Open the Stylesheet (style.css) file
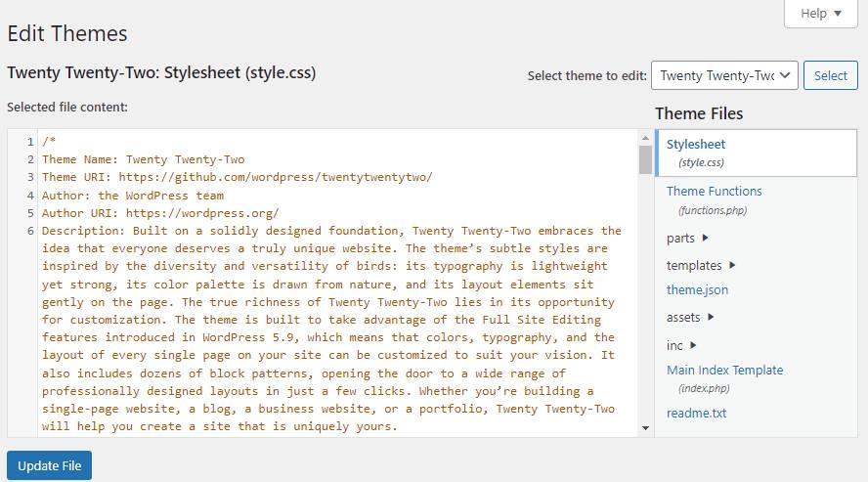Image resolution: width=868 pixels, height=482 pixels. click(x=698, y=145)
